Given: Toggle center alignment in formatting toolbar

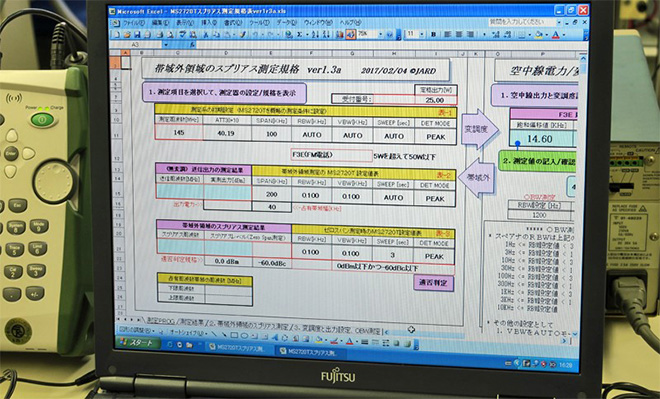Looking at the screenshot, I should 458,35.
